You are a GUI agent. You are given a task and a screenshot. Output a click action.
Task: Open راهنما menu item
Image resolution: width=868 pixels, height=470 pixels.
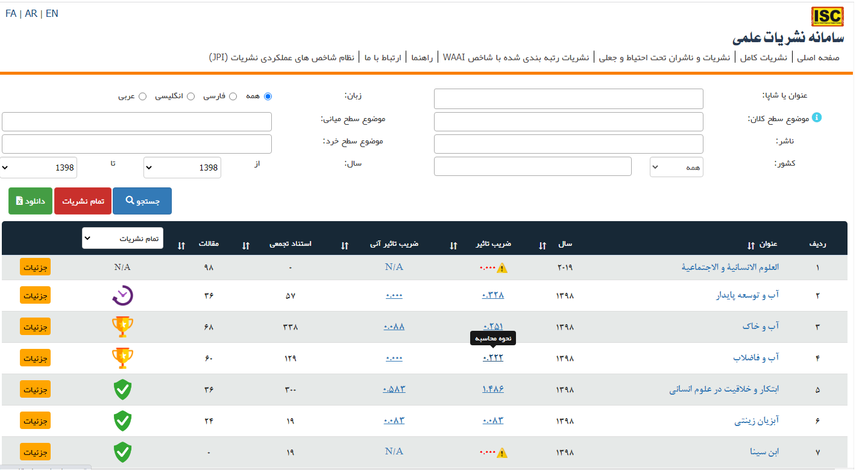coord(422,58)
